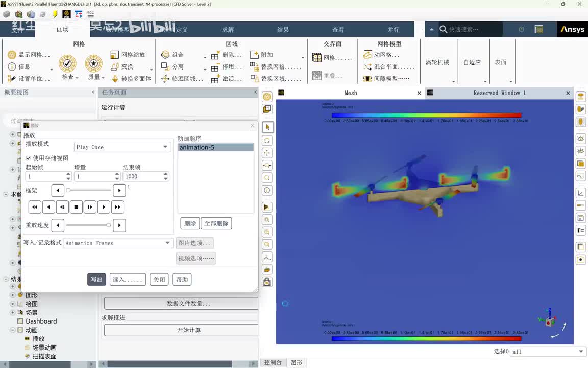
Task: Click the fast-forward to end playback button
Action: 118,207
